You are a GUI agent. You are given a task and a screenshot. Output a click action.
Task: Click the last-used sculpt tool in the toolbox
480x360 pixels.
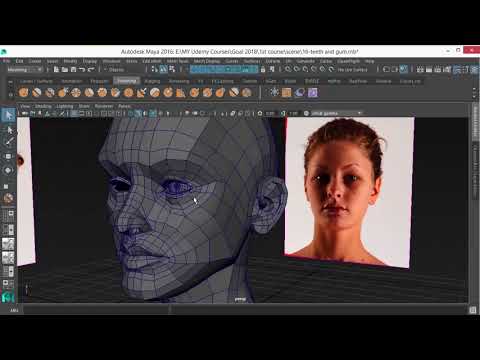8,198
